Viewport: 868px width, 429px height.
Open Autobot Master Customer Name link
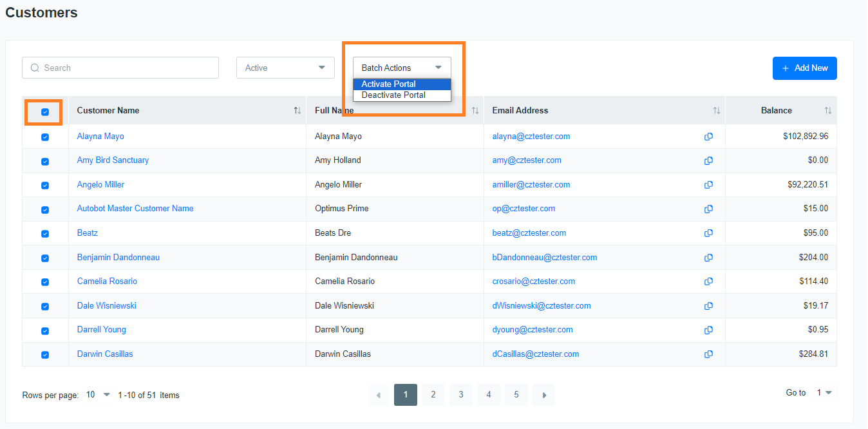(x=135, y=209)
